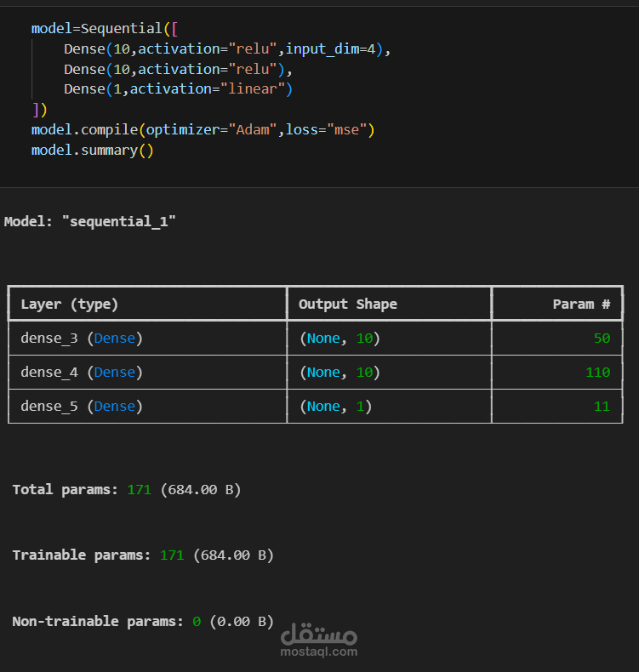639x672 pixels.
Task: Click the Dense line with linear activation
Action: point(183,88)
